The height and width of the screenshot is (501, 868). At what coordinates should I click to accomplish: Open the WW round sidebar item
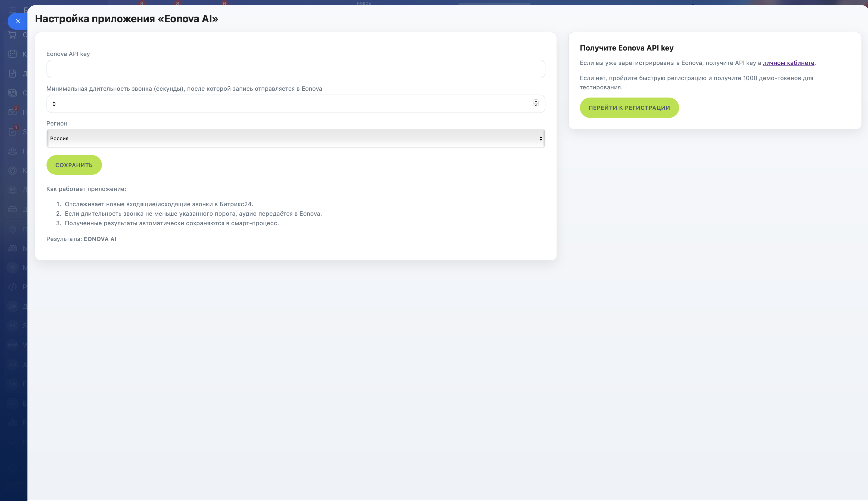13,345
